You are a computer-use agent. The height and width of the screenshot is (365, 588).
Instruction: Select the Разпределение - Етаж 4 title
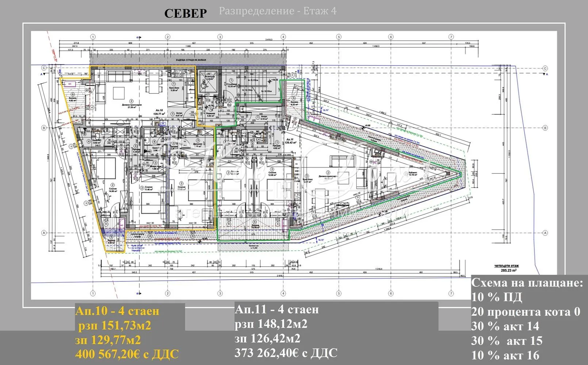coord(277,11)
